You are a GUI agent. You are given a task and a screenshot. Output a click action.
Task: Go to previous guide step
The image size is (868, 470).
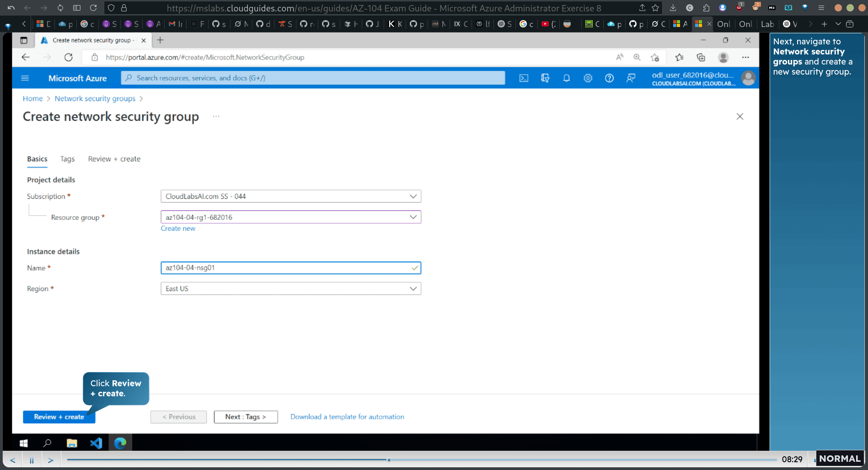point(13,460)
